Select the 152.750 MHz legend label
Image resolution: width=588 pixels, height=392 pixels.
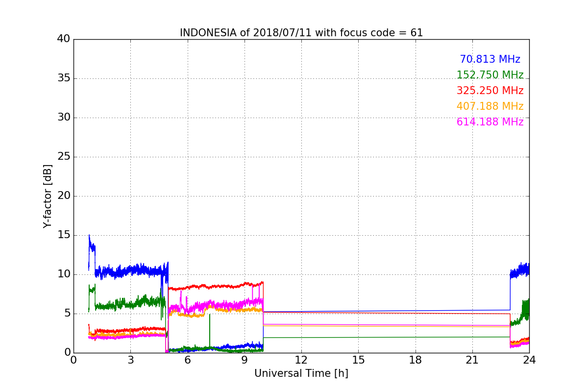tap(490, 75)
